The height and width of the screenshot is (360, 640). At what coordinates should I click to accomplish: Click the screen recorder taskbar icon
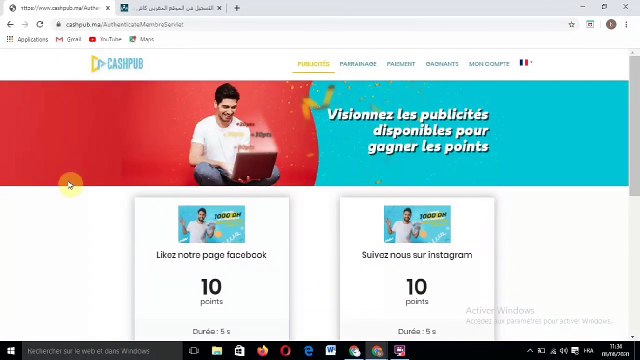tap(400, 351)
